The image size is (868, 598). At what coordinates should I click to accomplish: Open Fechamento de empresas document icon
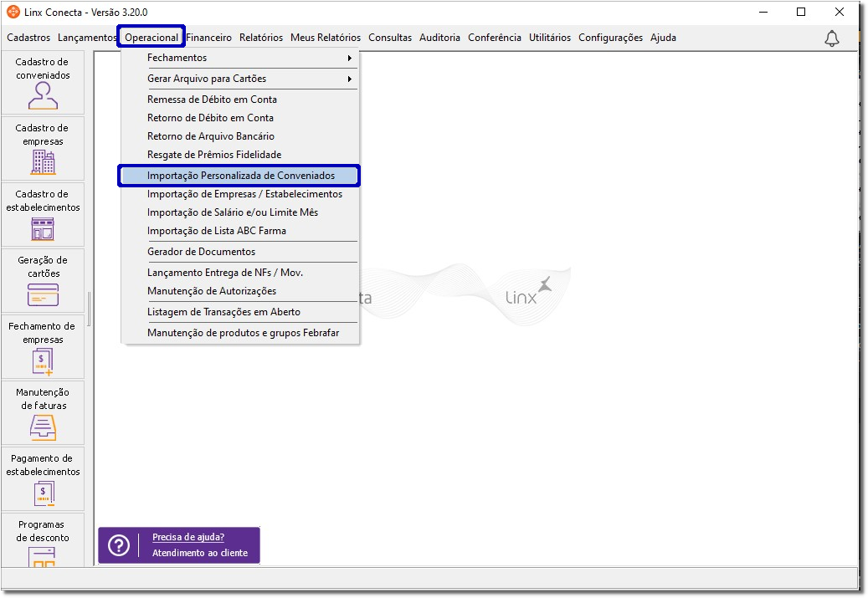pos(44,362)
